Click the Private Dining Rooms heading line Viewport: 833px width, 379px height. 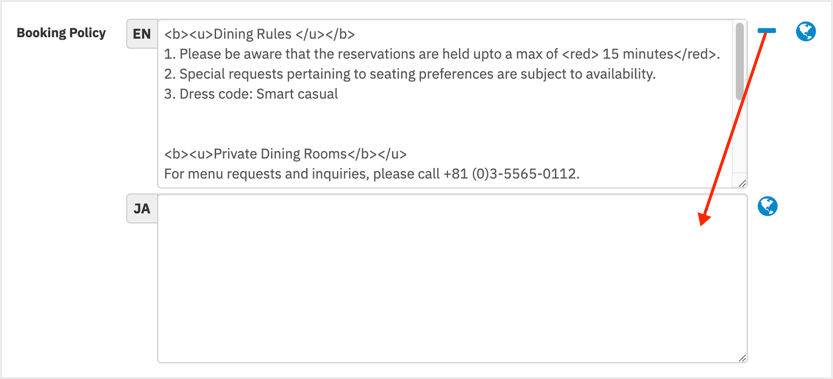point(285,154)
